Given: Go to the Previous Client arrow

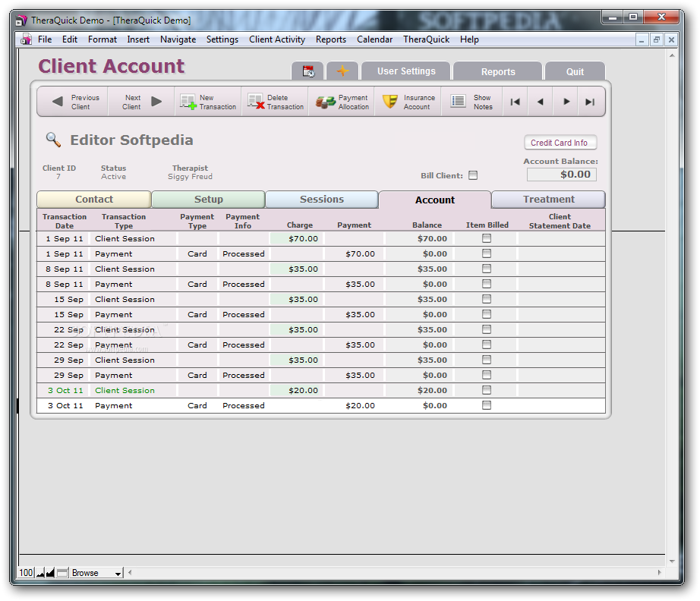Looking at the screenshot, I should coord(58,102).
